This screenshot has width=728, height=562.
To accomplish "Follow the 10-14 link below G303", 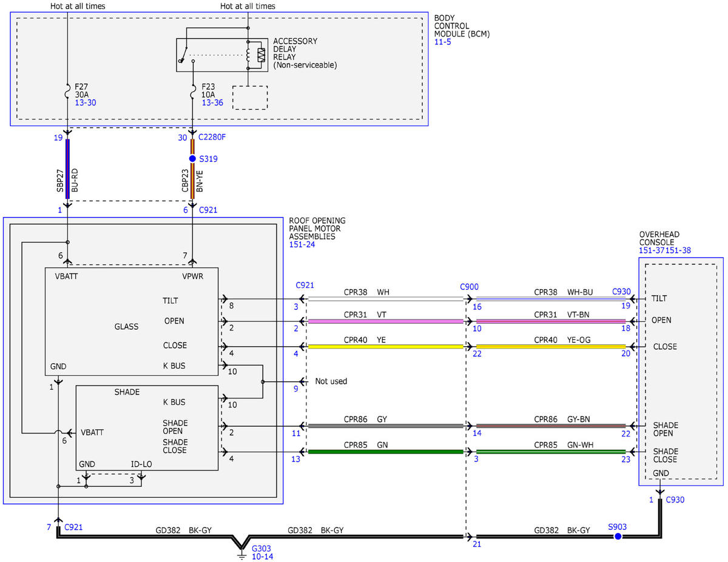I will tap(263, 556).
